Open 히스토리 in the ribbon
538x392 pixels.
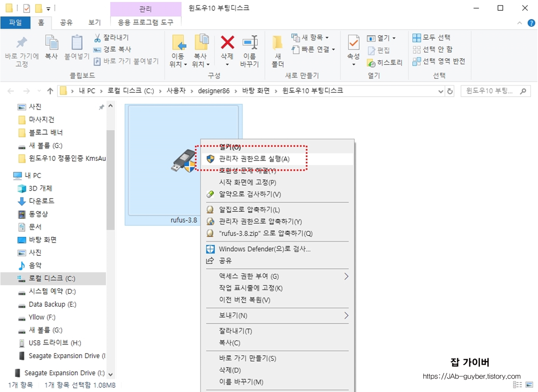[x=385, y=63]
